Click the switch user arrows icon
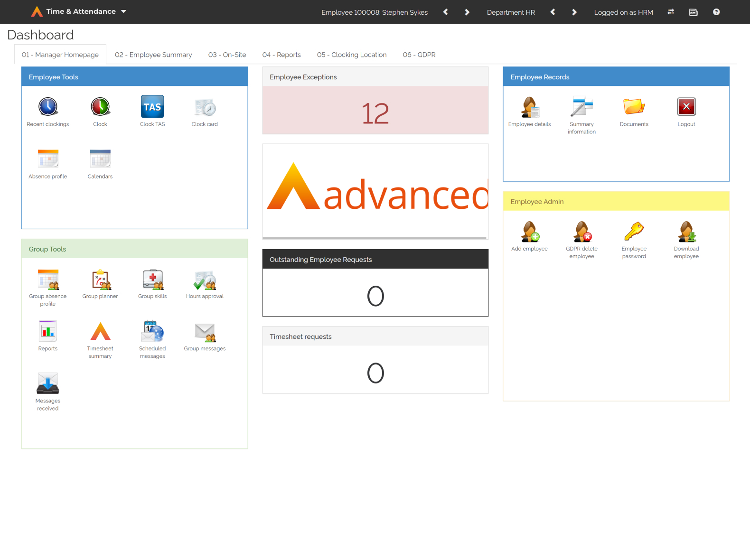 coord(671,12)
